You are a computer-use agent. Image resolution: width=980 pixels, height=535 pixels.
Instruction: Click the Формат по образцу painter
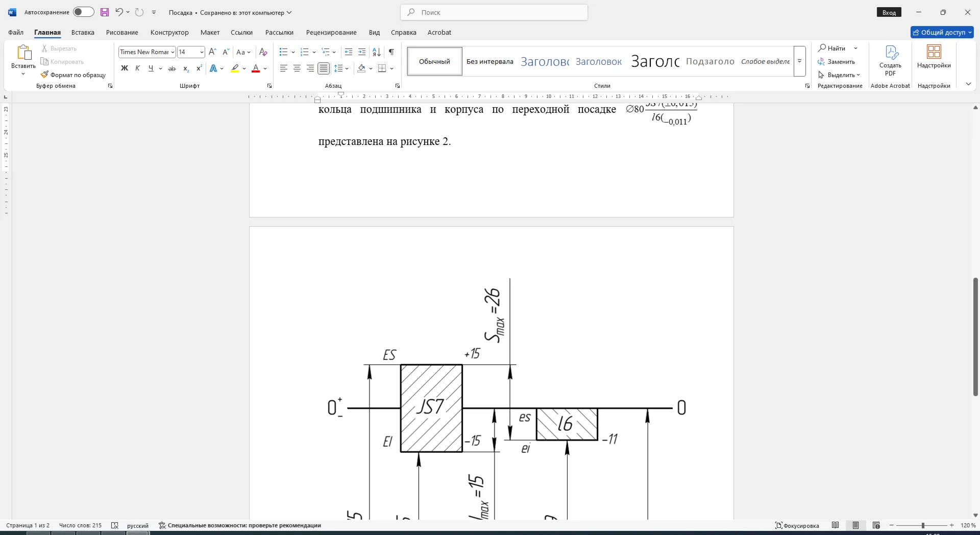[x=73, y=75]
